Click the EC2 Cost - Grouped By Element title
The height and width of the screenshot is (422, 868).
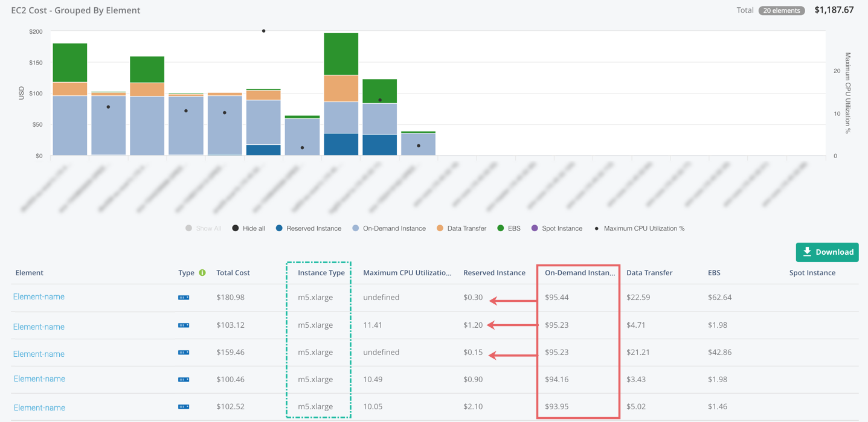(x=76, y=10)
